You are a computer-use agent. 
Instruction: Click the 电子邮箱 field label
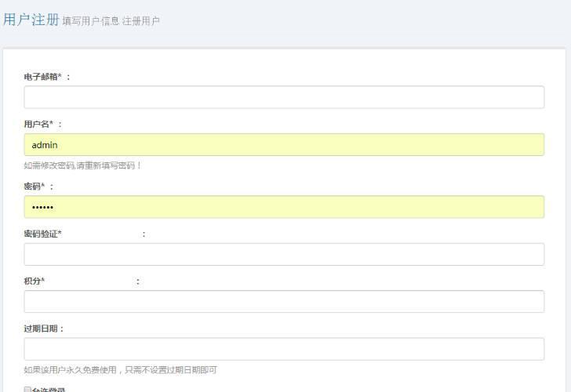click(41, 77)
